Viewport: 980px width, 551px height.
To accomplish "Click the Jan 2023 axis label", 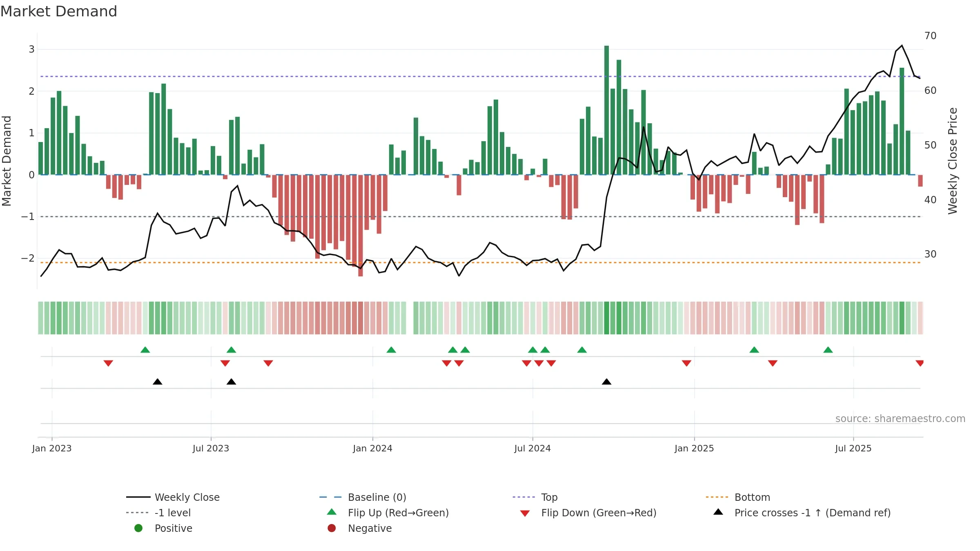I will 52,448.
